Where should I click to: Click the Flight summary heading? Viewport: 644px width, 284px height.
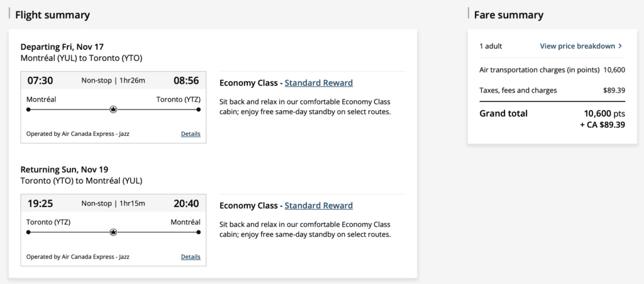click(52, 14)
